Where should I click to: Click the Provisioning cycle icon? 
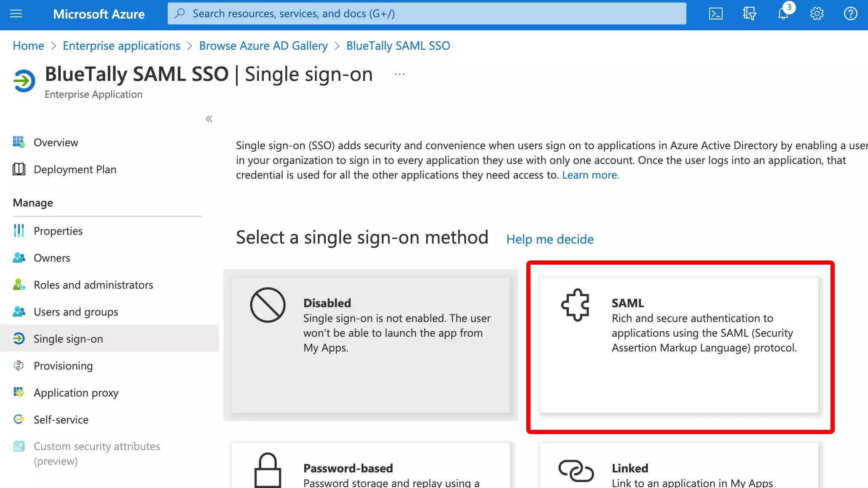19,365
